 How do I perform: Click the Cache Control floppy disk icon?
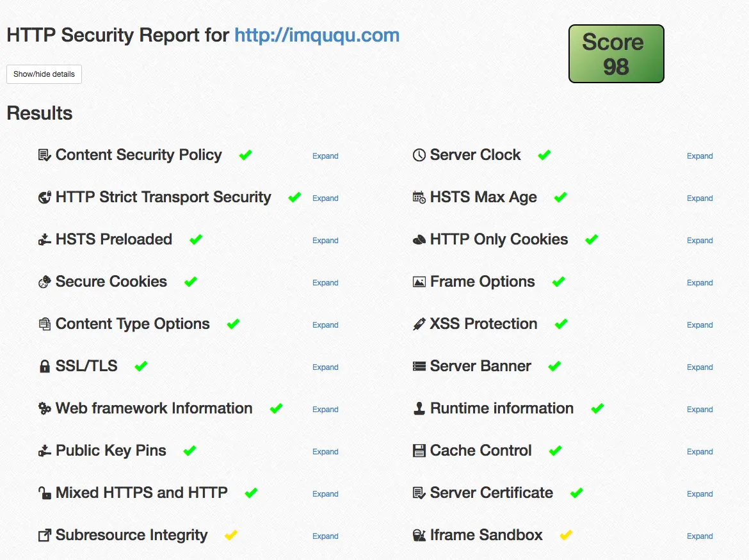[420, 450]
